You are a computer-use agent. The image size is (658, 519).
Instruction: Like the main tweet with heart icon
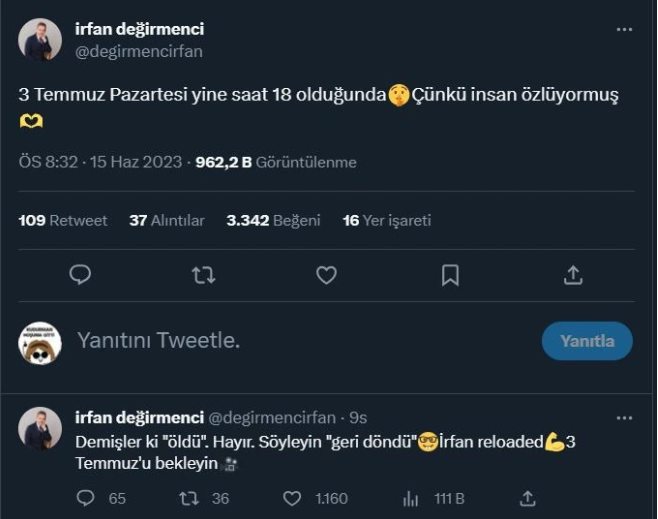326,275
